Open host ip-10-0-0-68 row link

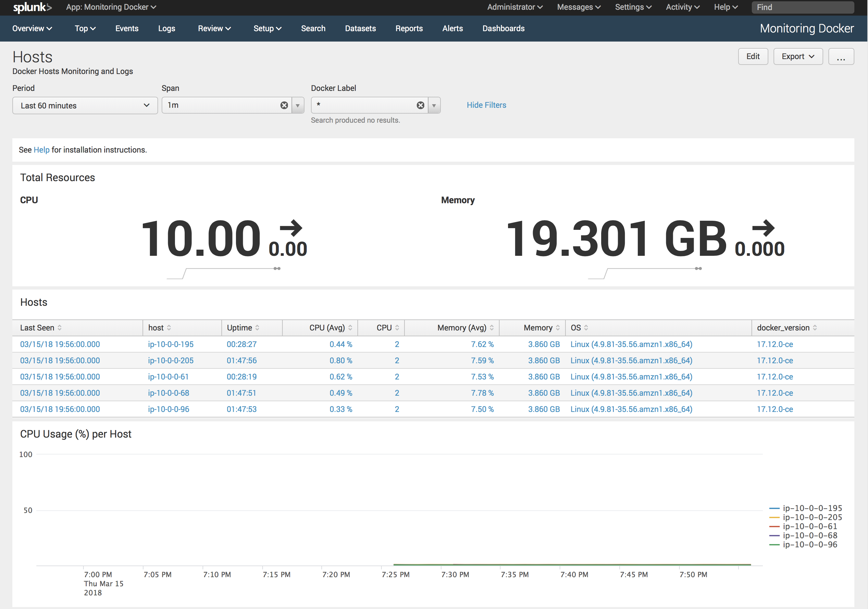(168, 393)
